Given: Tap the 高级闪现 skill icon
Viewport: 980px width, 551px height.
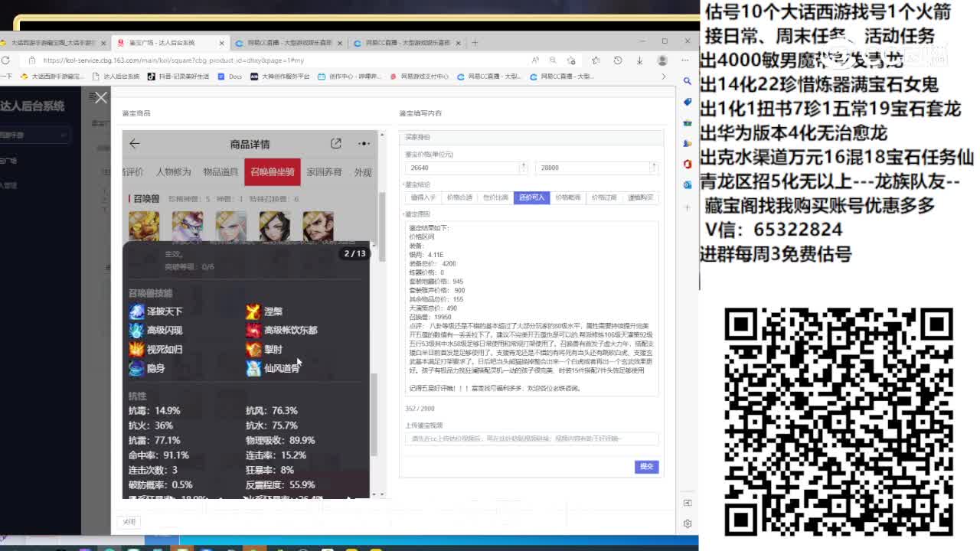Looking at the screenshot, I should (x=136, y=331).
